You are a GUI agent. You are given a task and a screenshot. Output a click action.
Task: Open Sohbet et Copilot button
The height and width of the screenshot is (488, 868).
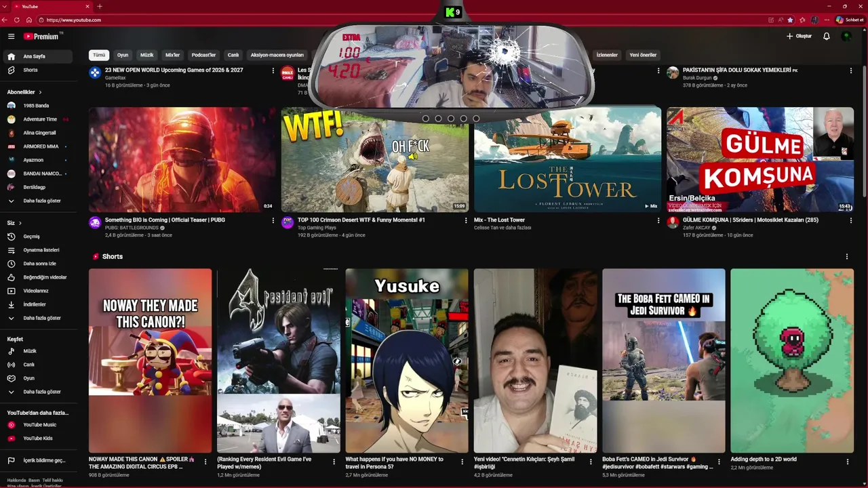pyautogui.click(x=849, y=20)
